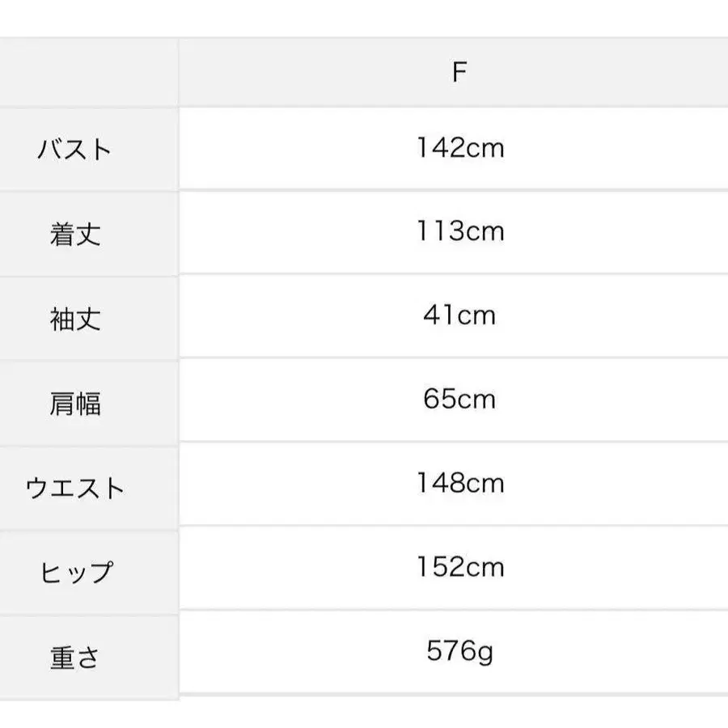Select the ウエスト row label
The height and width of the screenshot is (728, 728).
tap(75, 489)
